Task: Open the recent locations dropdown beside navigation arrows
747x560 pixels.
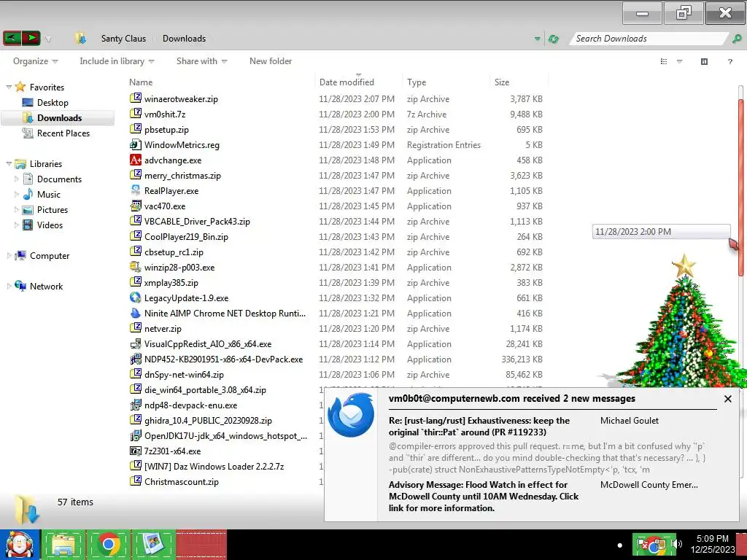Action: (x=48, y=39)
